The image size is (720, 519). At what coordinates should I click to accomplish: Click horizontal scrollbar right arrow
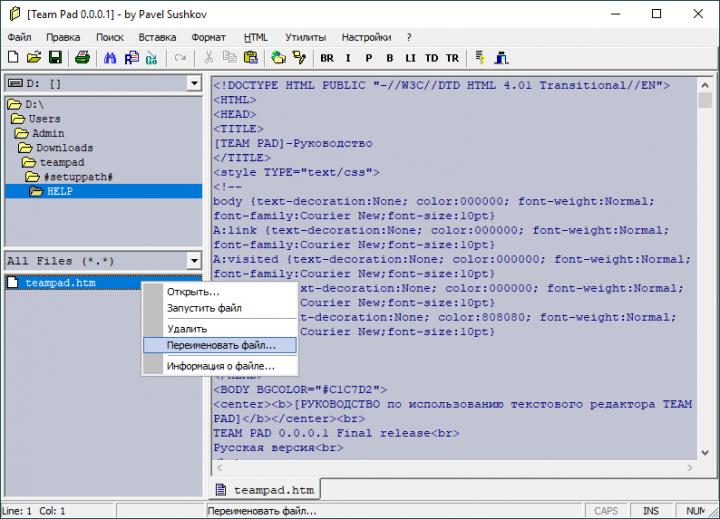tap(690, 468)
